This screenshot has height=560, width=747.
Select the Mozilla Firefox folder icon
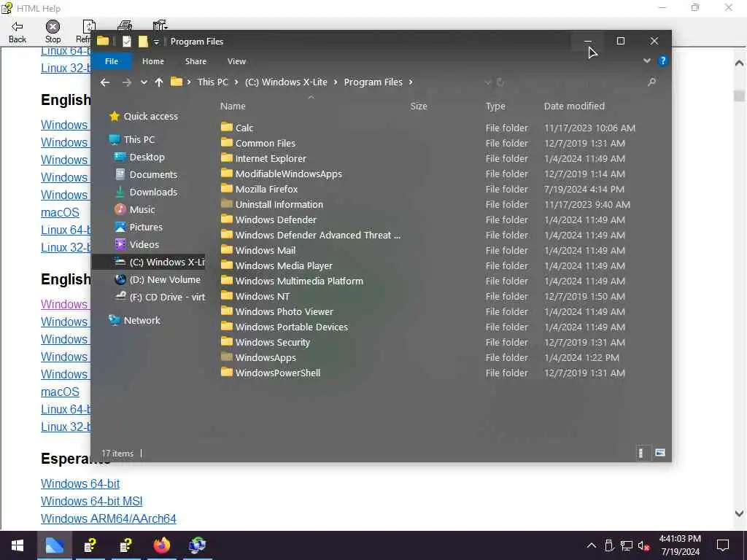pos(227,189)
